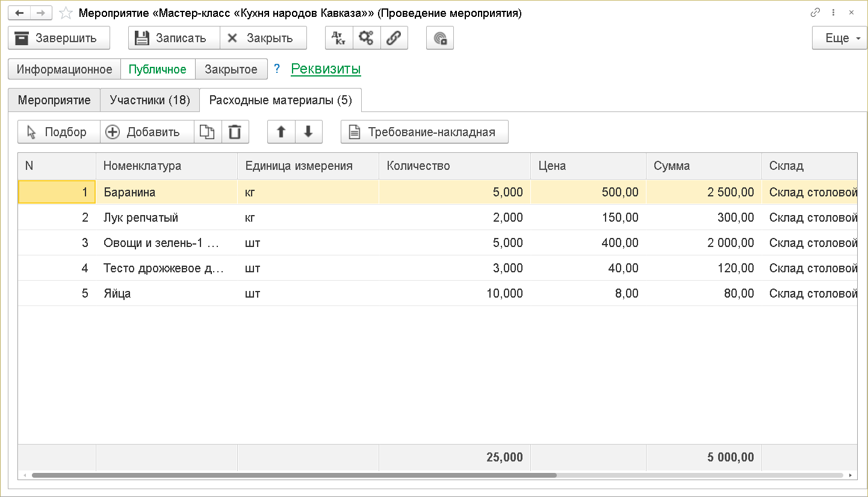The height and width of the screenshot is (497, 868).
Task: Click the Завершить button
Action: [x=59, y=38]
